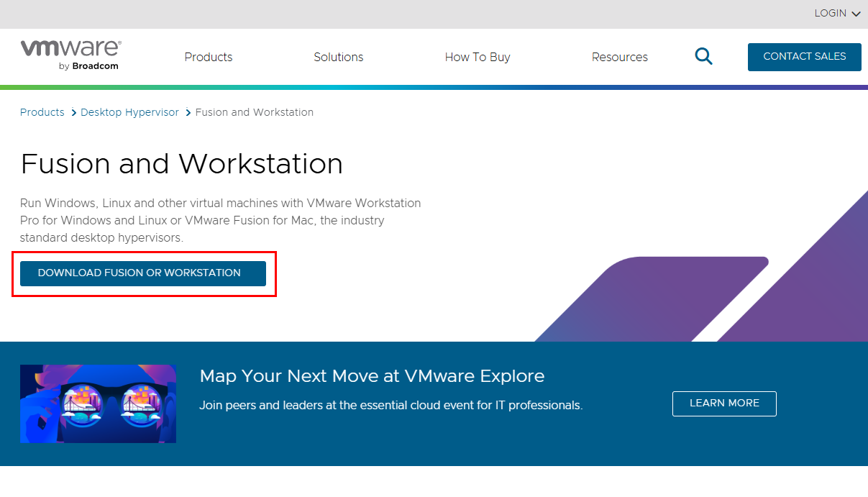Screen dimensions: 868x497
Task: Expand the LOGIN dropdown
Action: tap(837, 14)
